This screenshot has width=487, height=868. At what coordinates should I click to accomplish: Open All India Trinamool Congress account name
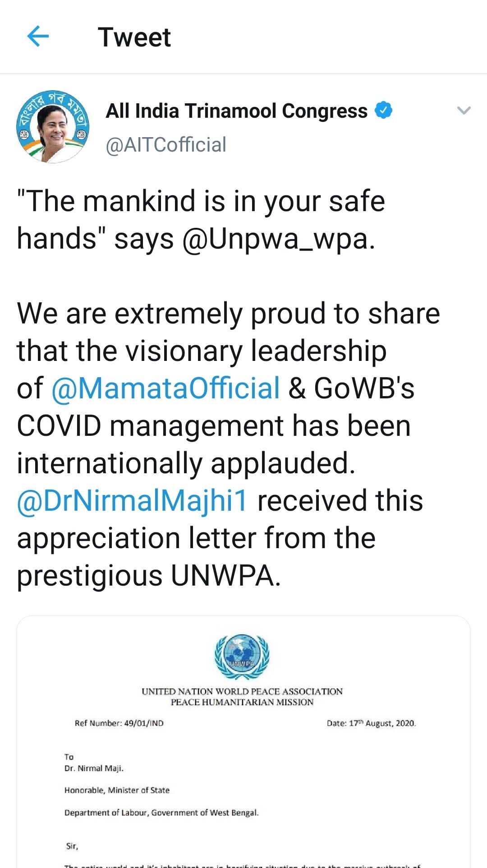(x=236, y=111)
